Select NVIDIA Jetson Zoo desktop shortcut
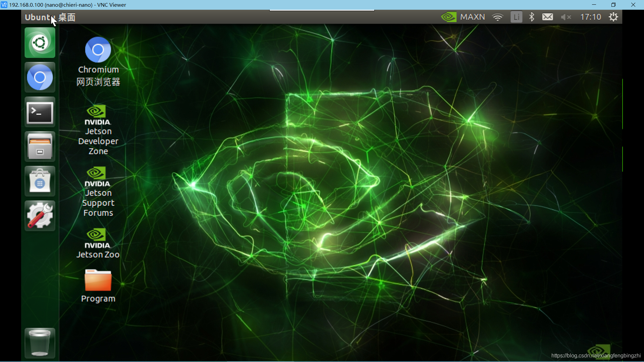Screen dimensions: 644x362 (98, 244)
